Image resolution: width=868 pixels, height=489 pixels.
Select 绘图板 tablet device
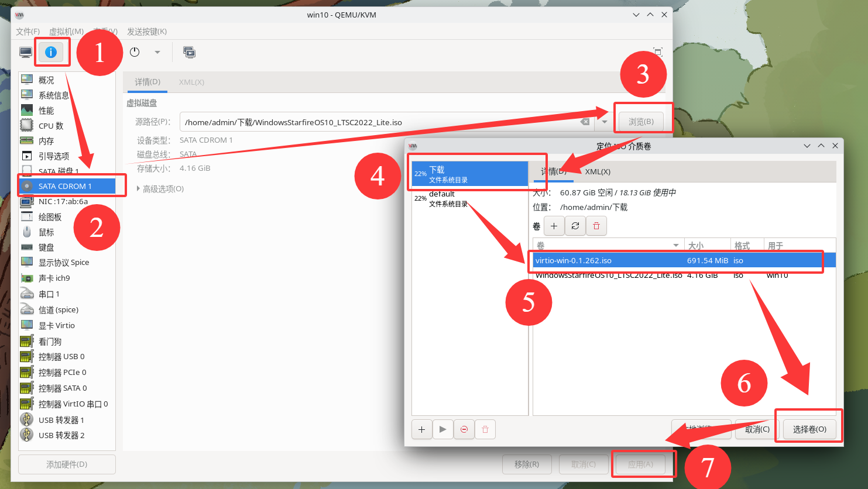point(67,217)
